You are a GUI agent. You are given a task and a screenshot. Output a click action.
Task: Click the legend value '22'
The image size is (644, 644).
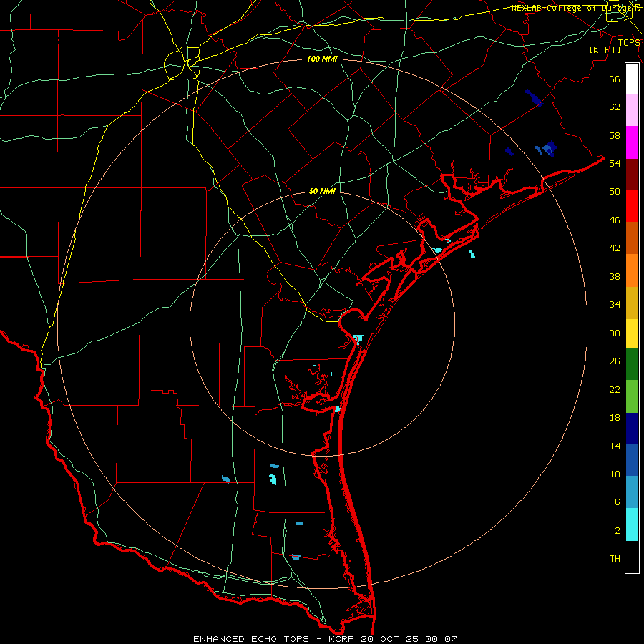(x=615, y=389)
